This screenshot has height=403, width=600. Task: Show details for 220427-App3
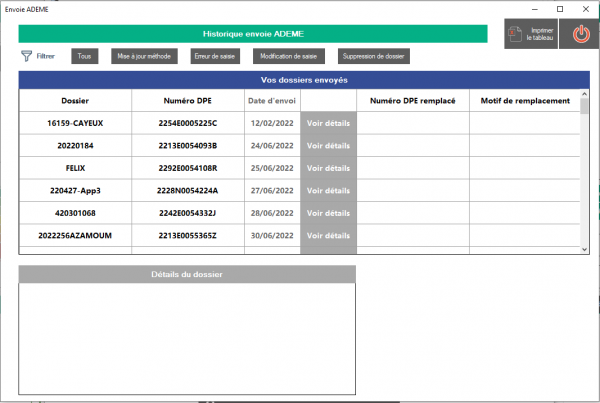328,190
